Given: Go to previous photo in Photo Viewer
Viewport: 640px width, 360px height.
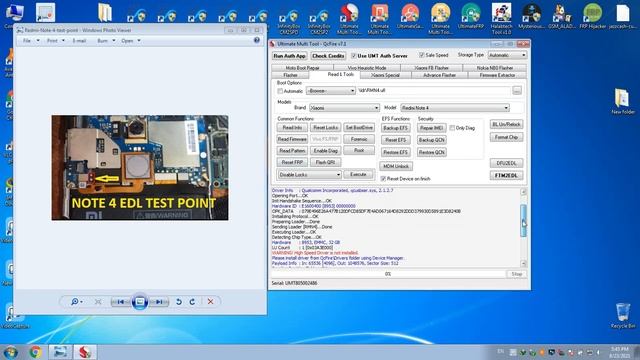Looking at the screenshot, I should (x=120, y=302).
